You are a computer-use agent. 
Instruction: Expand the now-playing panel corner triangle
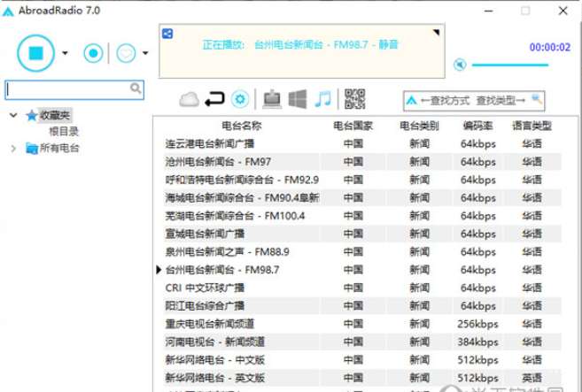pyautogui.click(x=437, y=32)
